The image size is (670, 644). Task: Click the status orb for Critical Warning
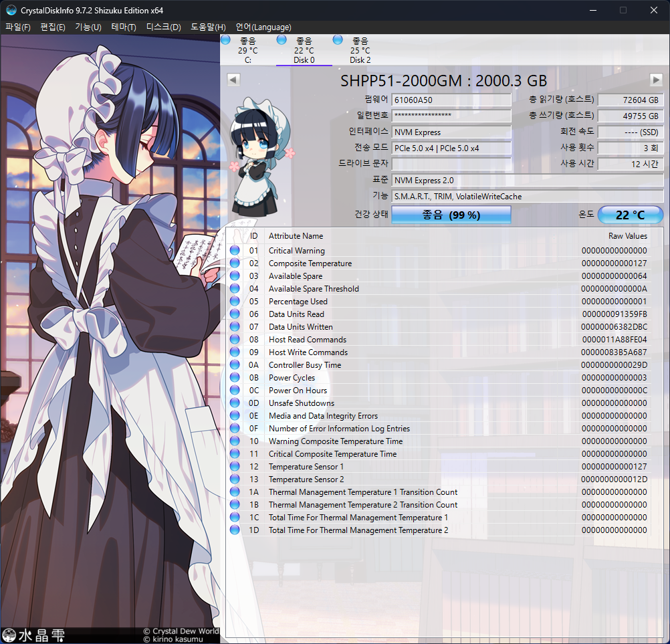pos(235,251)
